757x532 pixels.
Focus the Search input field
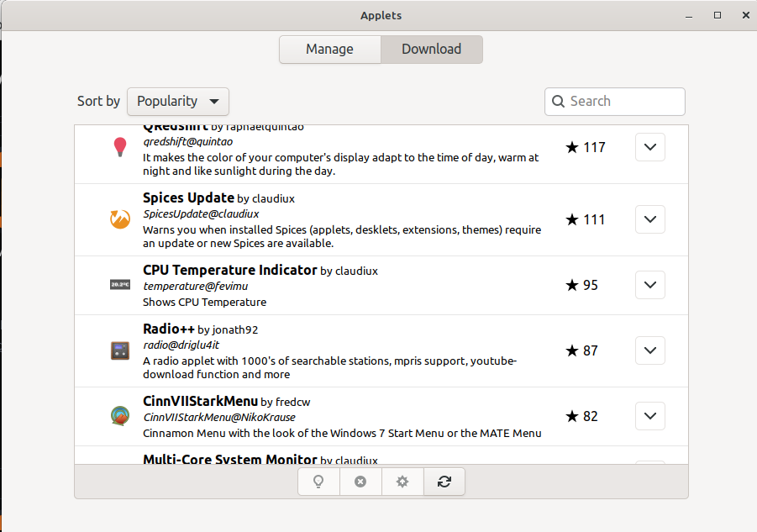coord(622,102)
